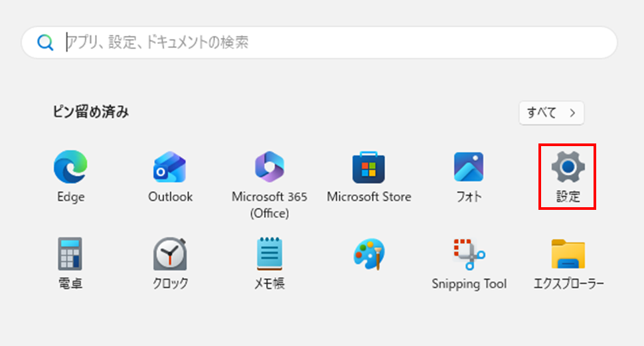644x346 pixels.
Task: Open the メモ帳 notepad icon
Action: point(269,254)
